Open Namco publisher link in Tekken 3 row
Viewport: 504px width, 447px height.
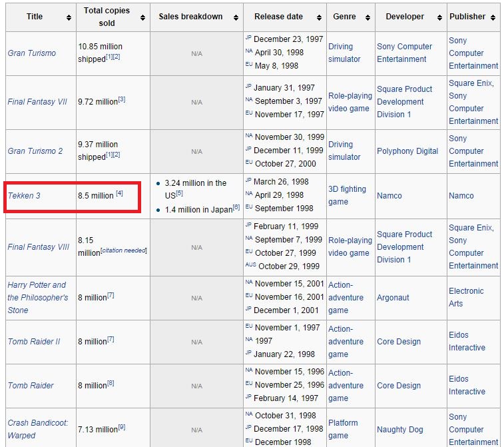tap(461, 196)
